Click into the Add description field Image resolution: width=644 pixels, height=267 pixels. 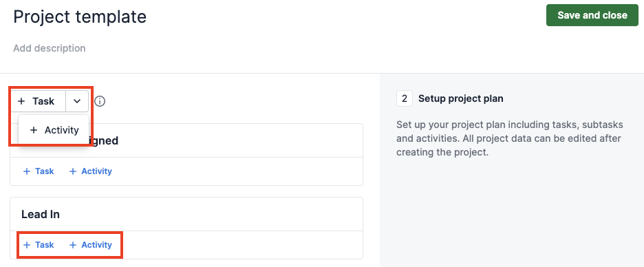coord(50,48)
